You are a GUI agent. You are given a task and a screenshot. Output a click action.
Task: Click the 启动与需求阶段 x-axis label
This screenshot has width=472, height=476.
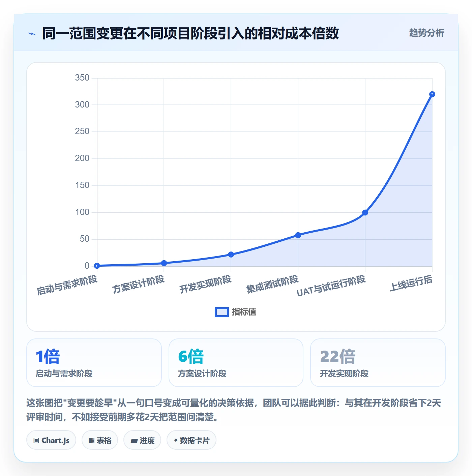(67, 285)
